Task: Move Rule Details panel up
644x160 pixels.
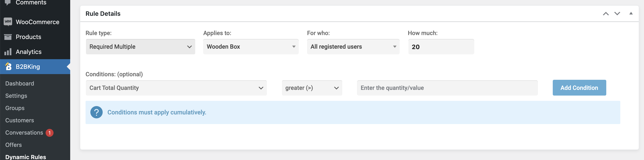Action: pyautogui.click(x=605, y=14)
